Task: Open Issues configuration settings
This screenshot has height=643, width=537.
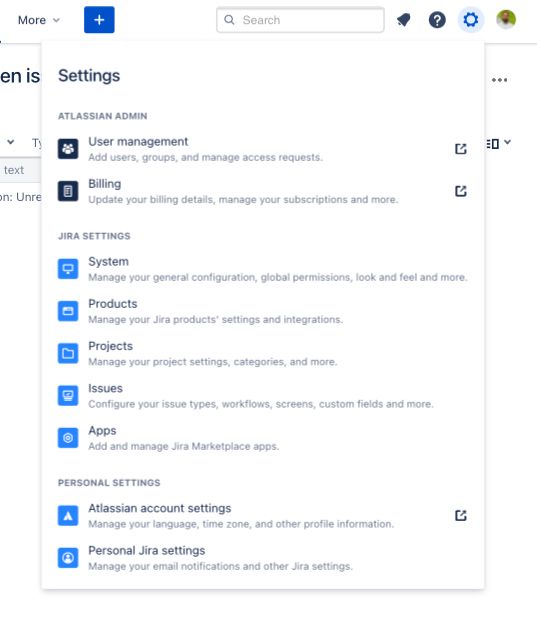Action: (x=262, y=396)
